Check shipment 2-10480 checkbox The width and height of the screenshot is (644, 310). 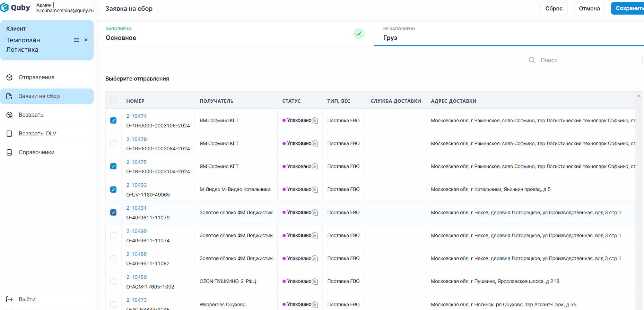(x=113, y=282)
